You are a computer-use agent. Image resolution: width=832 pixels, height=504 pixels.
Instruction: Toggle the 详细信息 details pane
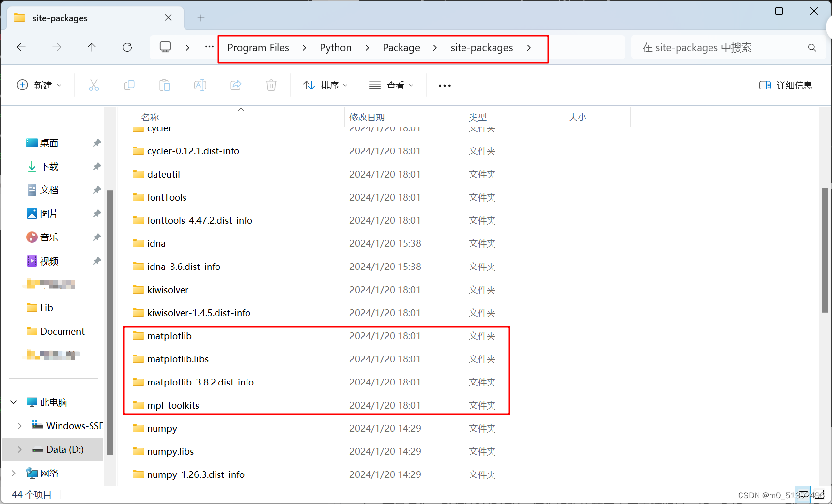(786, 85)
